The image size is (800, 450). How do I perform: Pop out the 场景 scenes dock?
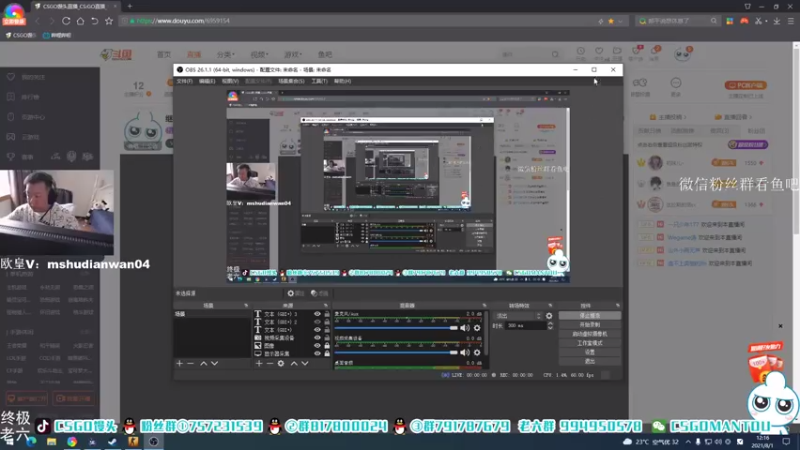[245, 306]
